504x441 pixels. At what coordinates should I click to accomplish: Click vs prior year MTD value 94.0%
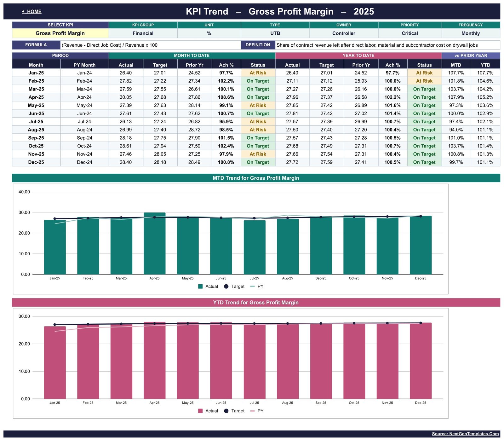coord(456,130)
